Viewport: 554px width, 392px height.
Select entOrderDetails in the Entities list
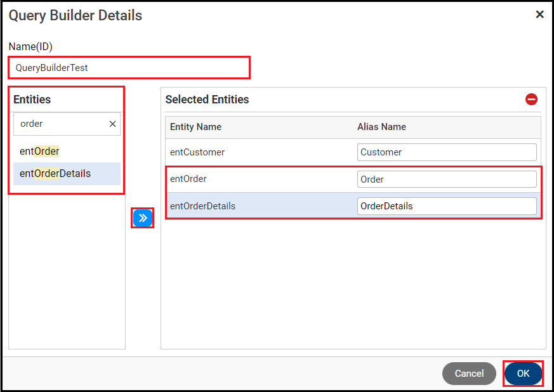coord(55,174)
